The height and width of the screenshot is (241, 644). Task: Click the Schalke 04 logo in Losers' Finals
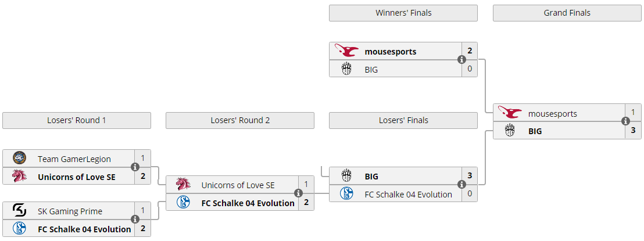(347, 194)
